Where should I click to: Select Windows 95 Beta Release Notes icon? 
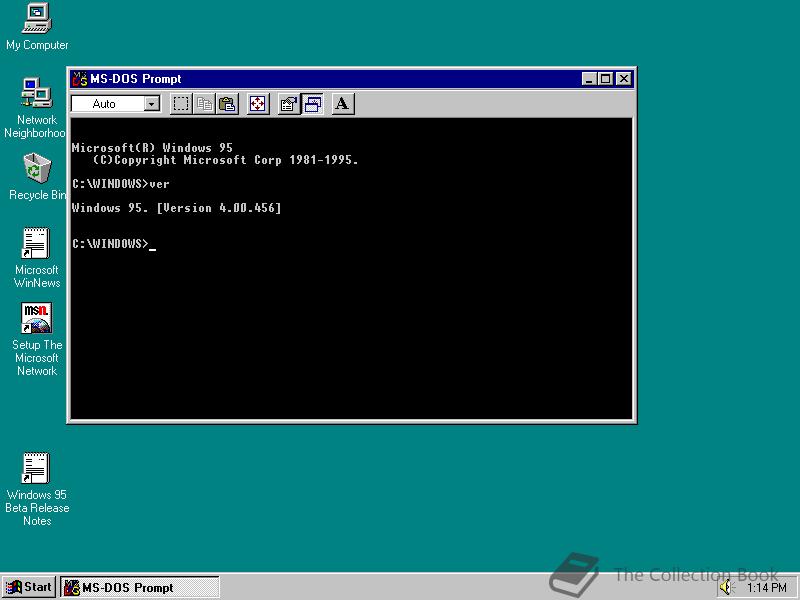pos(37,489)
